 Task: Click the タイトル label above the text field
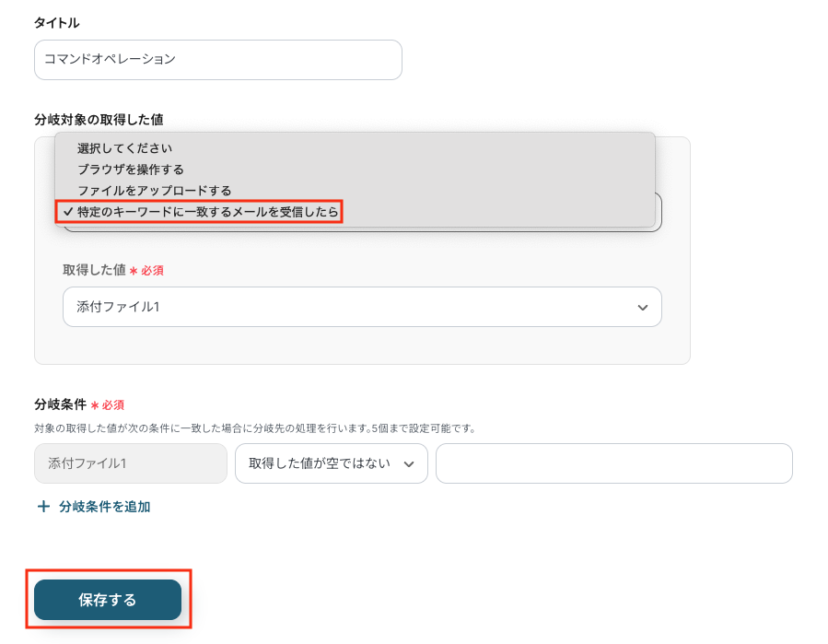pyautogui.click(x=56, y=23)
